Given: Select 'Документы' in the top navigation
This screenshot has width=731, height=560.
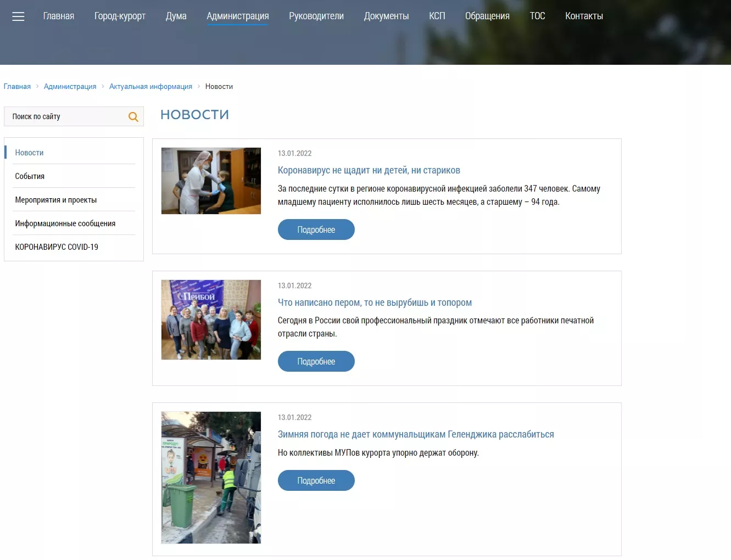Looking at the screenshot, I should 386,16.
